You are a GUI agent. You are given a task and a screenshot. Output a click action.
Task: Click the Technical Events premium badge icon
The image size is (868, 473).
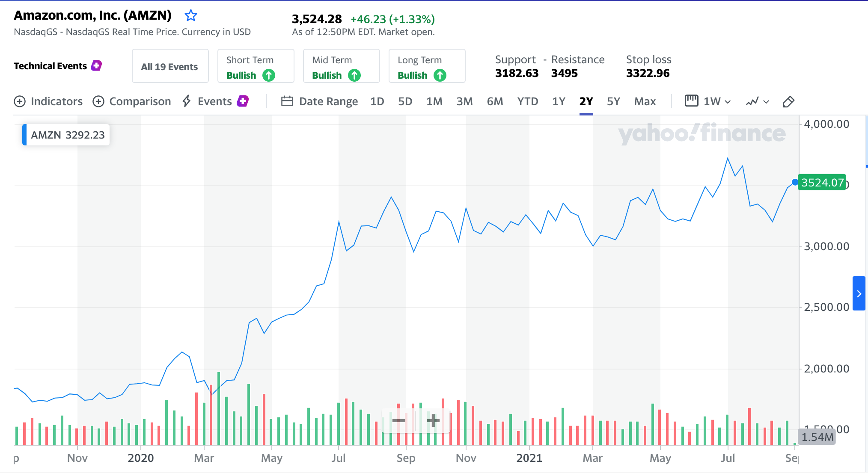tap(96, 65)
